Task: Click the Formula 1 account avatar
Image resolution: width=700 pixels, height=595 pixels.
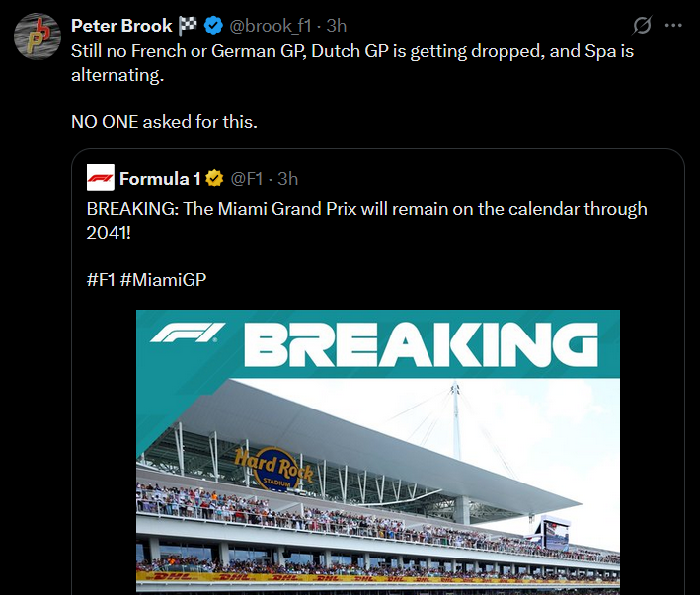Action: point(100,179)
